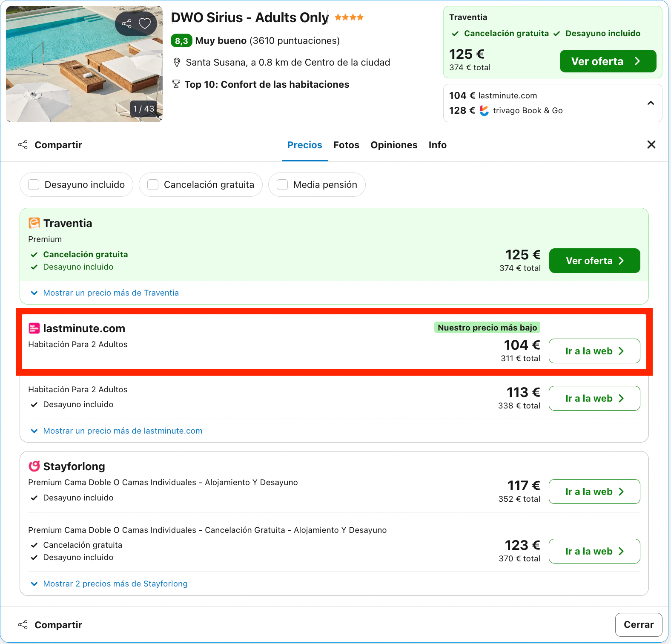This screenshot has width=671, height=644.
Task: Save hotel with the heart icon
Action: tap(145, 23)
